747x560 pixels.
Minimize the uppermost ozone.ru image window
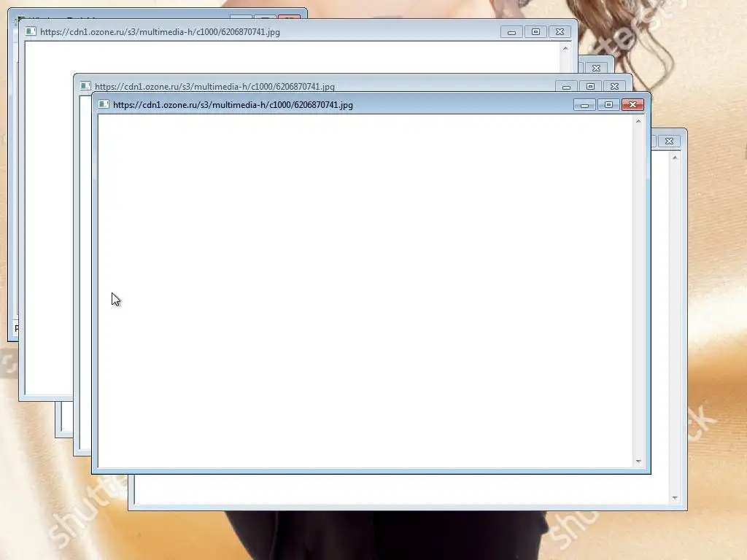[x=511, y=32]
